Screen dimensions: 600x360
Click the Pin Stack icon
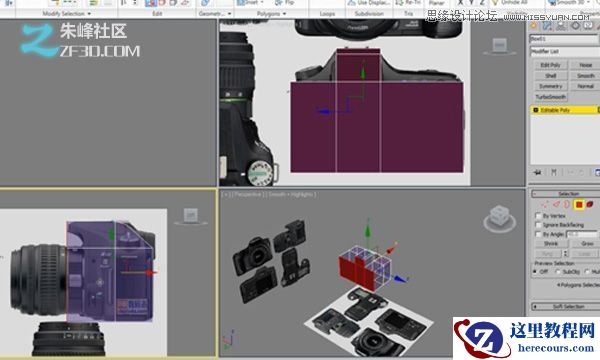pyautogui.click(x=538, y=173)
